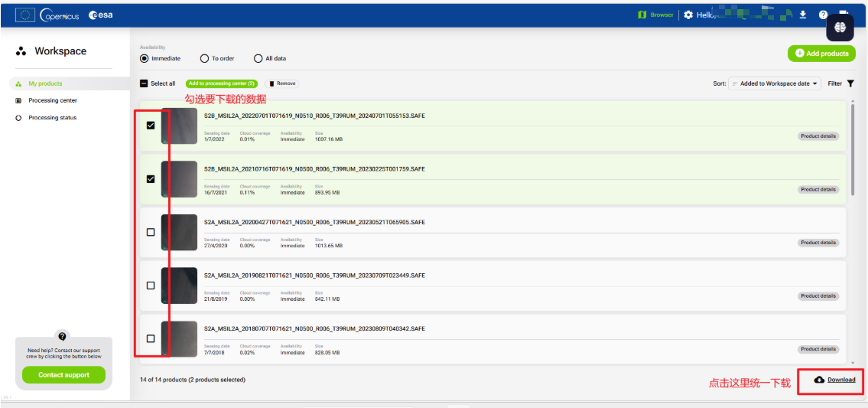Click the Copernicus logo
868x408 pixels.
[x=59, y=15]
